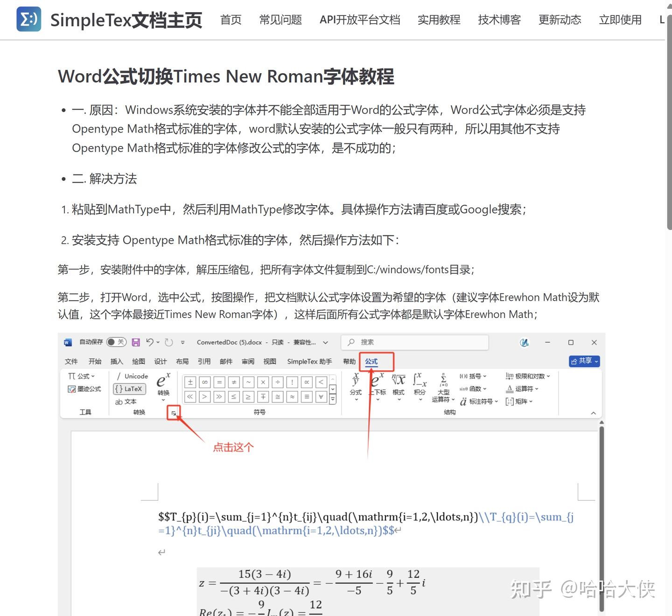Viewport: 672px width, 616px height.
Task: Open the 根式 radical structure
Action: 399,387
